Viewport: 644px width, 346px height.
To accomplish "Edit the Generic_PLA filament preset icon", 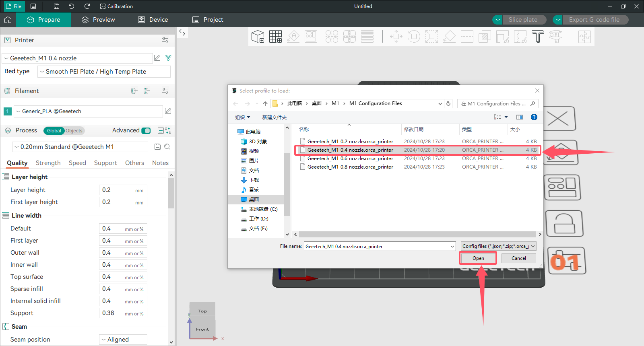I will pos(168,111).
